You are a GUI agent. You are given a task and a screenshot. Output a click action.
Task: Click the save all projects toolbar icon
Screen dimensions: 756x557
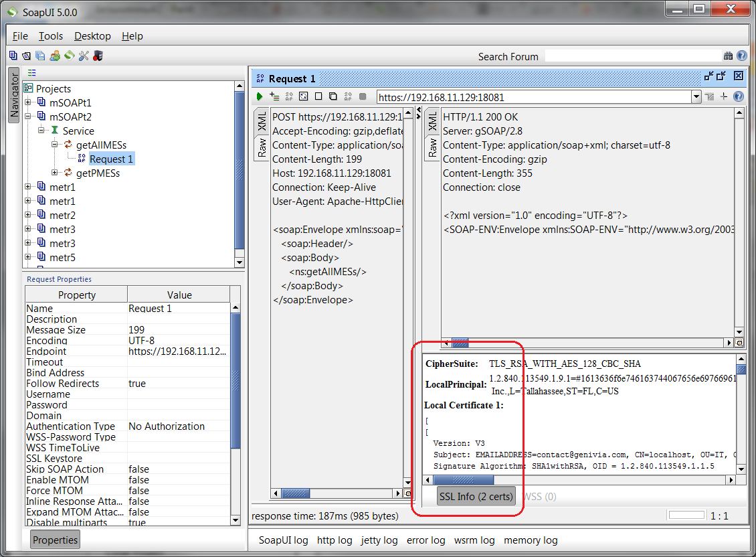click(x=41, y=56)
